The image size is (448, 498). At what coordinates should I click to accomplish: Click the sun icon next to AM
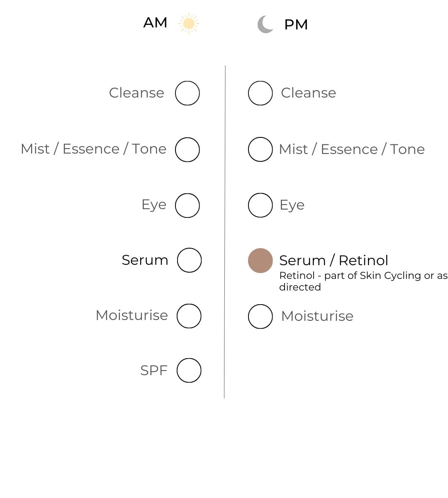pyautogui.click(x=189, y=23)
